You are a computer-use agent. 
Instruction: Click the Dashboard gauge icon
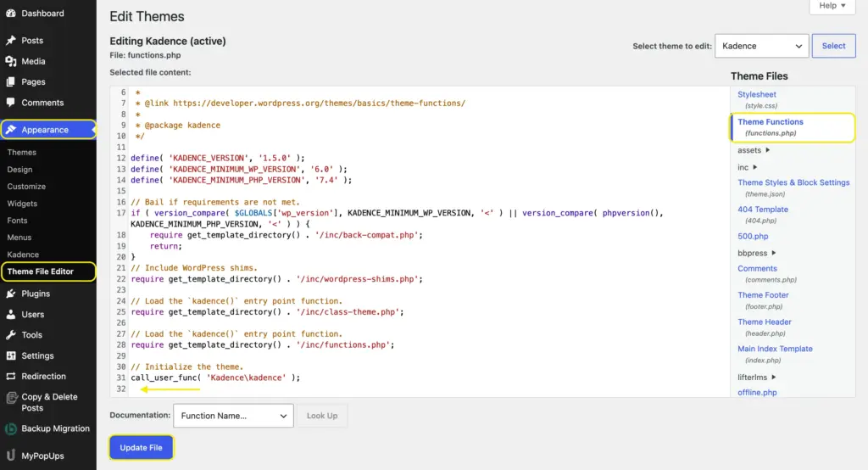tap(10, 14)
